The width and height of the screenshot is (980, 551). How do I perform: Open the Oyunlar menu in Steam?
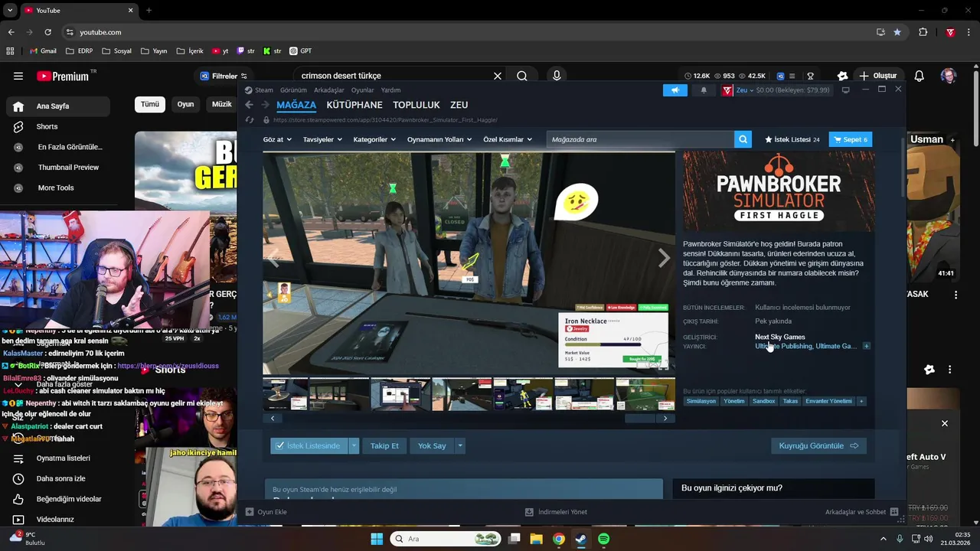[x=363, y=90]
